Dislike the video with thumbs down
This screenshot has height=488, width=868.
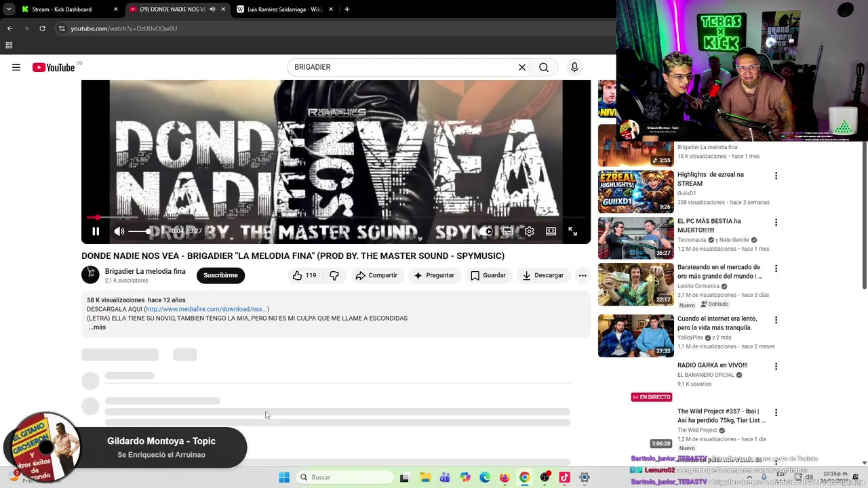[x=334, y=275]
